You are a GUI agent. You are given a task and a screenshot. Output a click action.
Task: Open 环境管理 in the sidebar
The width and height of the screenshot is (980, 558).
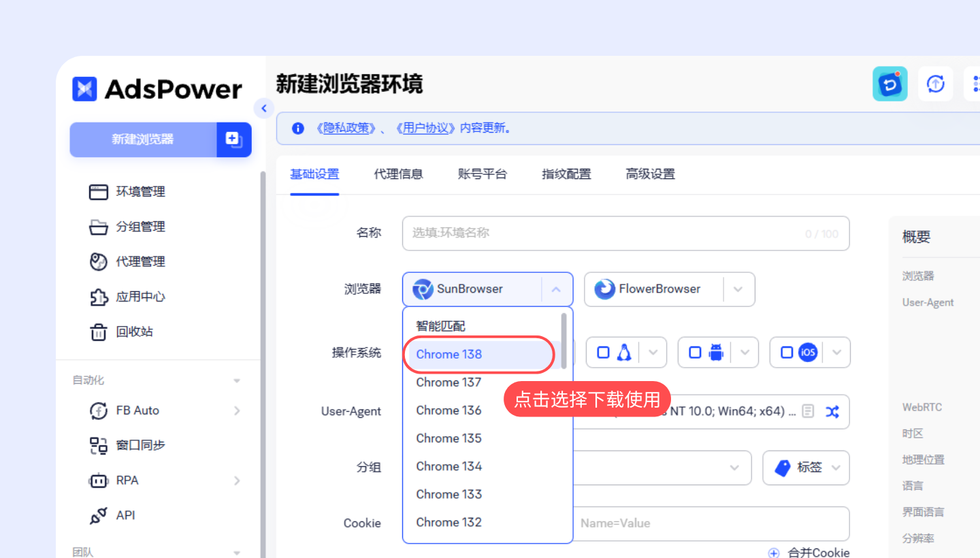(x=140, y=192)
